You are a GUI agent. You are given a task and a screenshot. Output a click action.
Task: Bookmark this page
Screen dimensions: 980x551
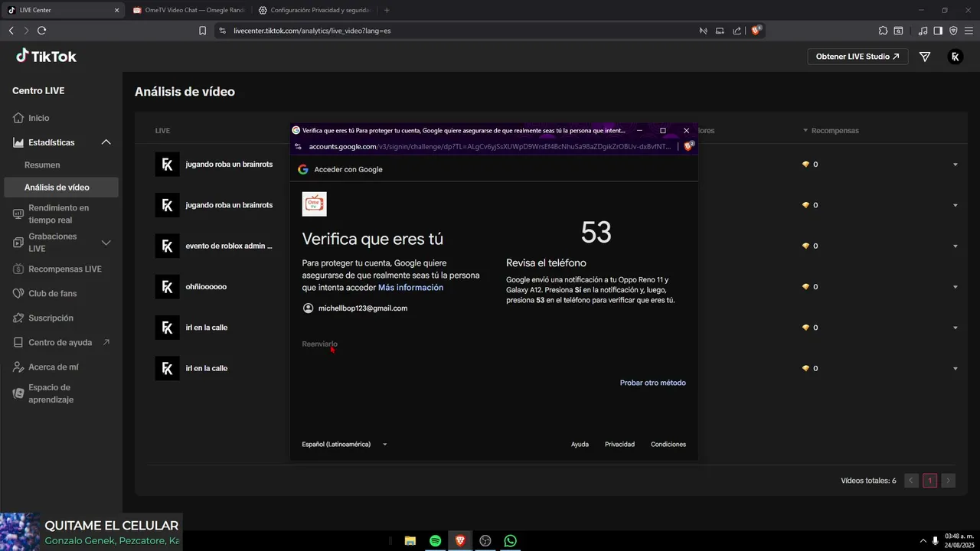202,31
